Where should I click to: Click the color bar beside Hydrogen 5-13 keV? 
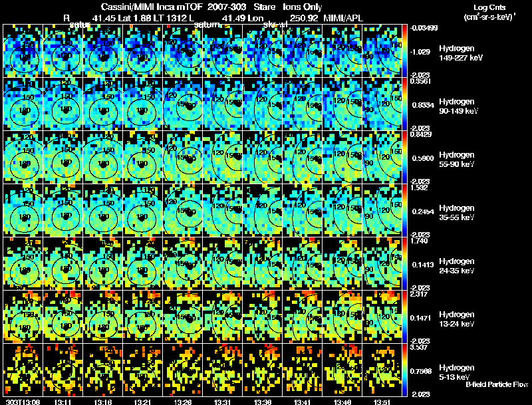click(x=404, y=370)
